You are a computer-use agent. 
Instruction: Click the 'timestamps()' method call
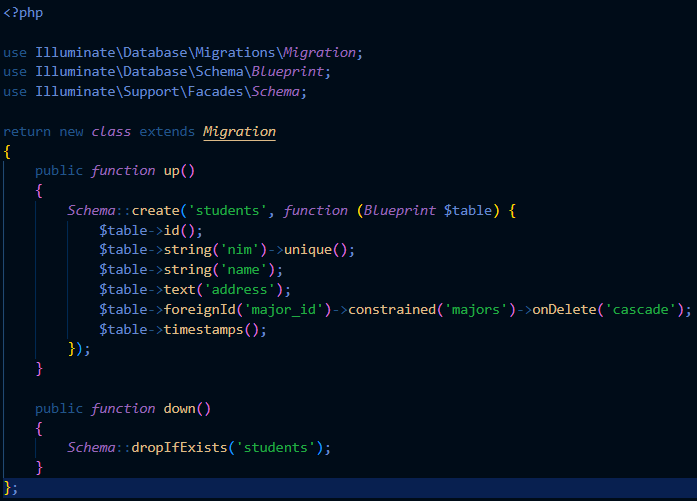(211, 329)
